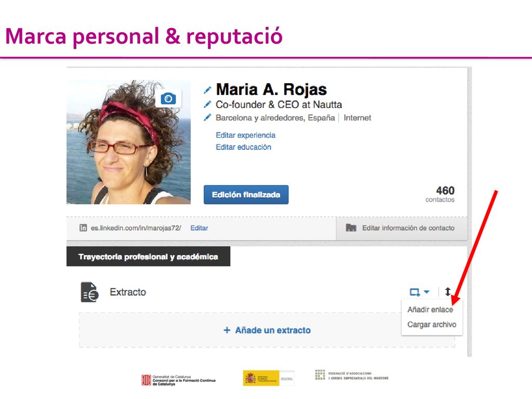The width and height of the screenshot is (532, 399).
Task: Click the LinkedIn logo icon before the profile URL
Action: click(x=83, y=228)
